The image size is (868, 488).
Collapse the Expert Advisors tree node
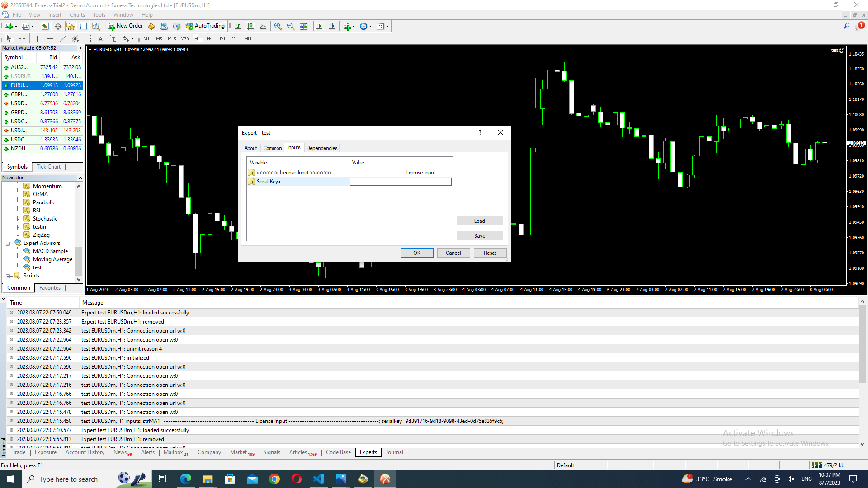tap(8, 244)
